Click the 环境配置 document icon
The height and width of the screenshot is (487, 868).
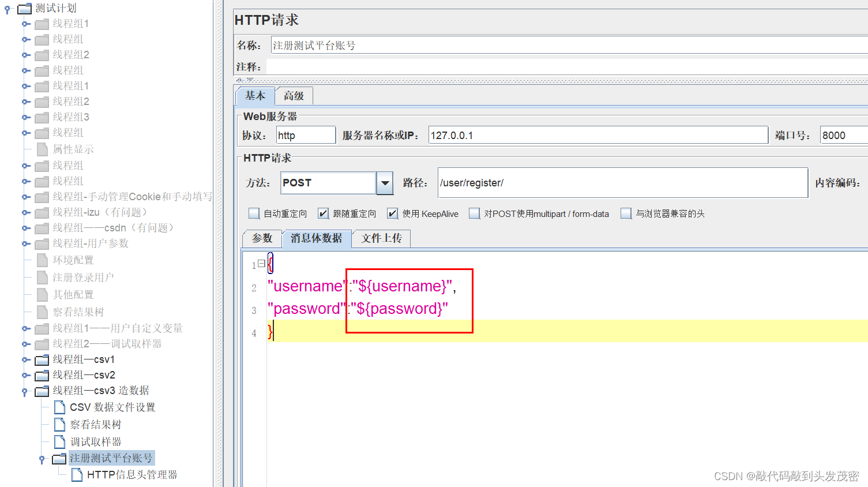pyautogui.click(x=42, y=260)
